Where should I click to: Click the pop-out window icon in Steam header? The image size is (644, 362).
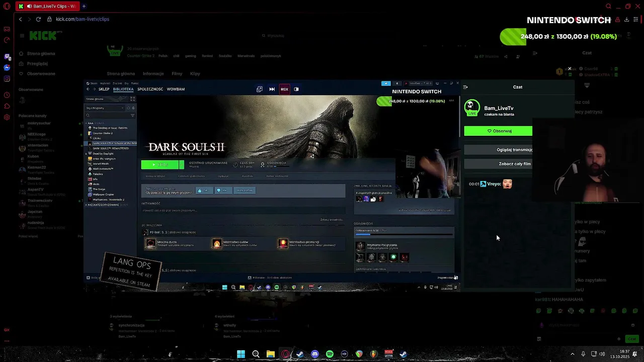pyautogui.click(x=260, y=89)
